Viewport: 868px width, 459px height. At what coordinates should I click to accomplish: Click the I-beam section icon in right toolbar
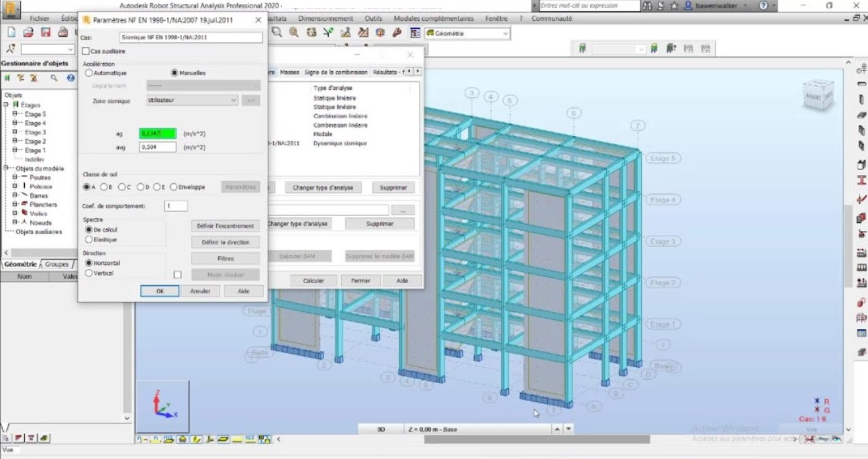coord(861,181)
